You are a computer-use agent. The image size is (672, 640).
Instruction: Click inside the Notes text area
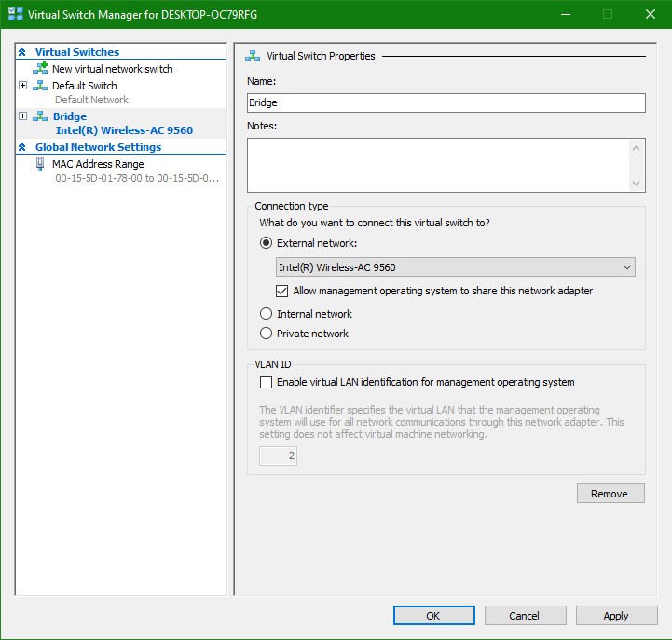pos(438,165)
